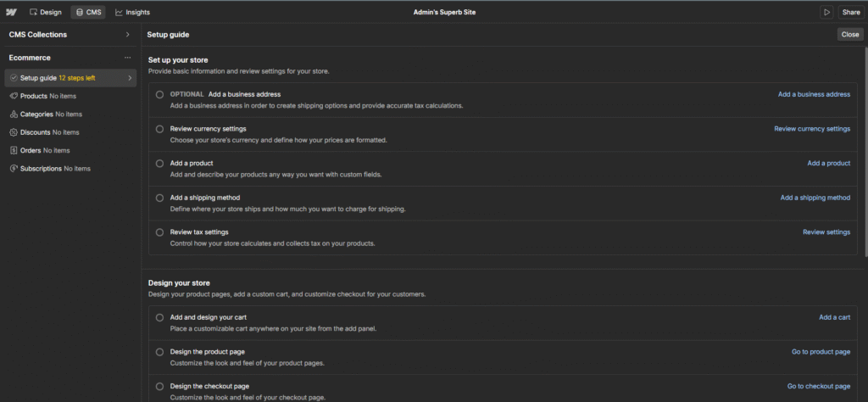Click the OPTIONAL label
This screenshot has height=402, width=868.
[187, 95]
